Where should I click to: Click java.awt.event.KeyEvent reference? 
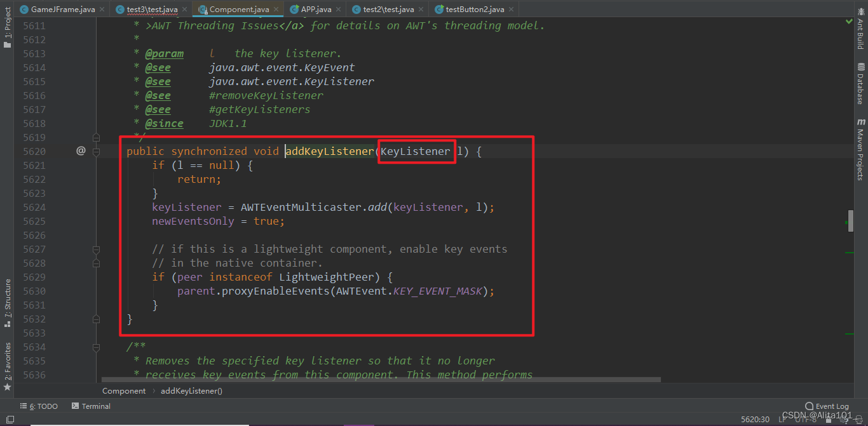[x=282, y=67]
